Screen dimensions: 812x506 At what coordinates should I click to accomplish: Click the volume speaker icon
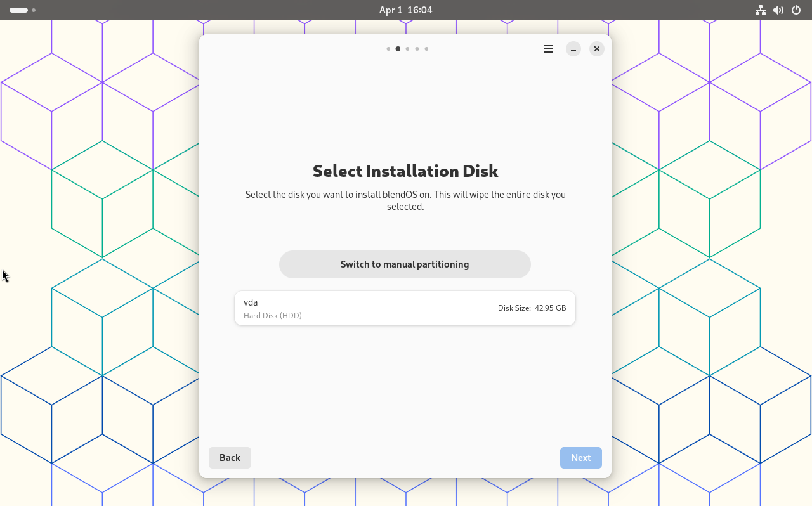(778, 10)
